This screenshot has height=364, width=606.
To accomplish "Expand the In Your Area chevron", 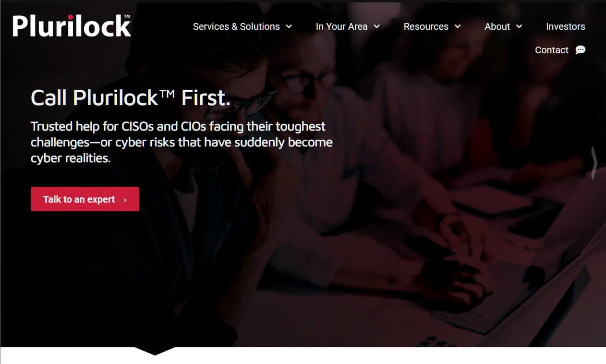I will pyautogui.click(x=377, y=26).
